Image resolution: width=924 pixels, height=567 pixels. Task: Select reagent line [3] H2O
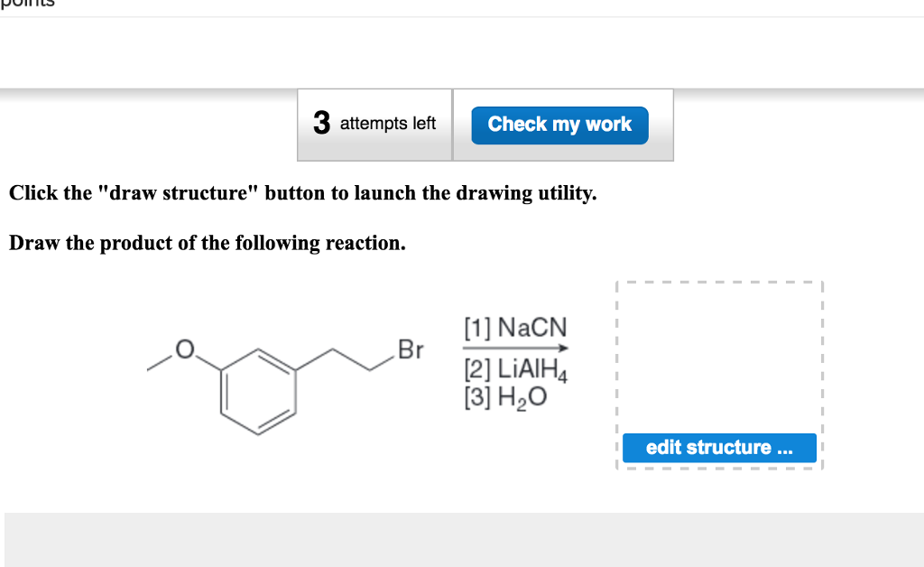point(505,395)
